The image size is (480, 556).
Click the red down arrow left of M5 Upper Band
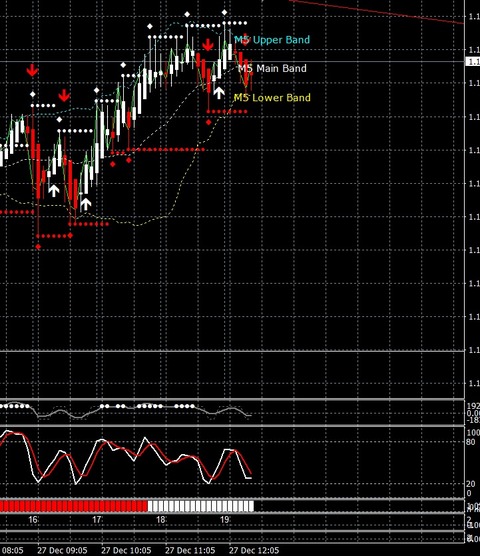pyautogui.click(x=208, y=45)
